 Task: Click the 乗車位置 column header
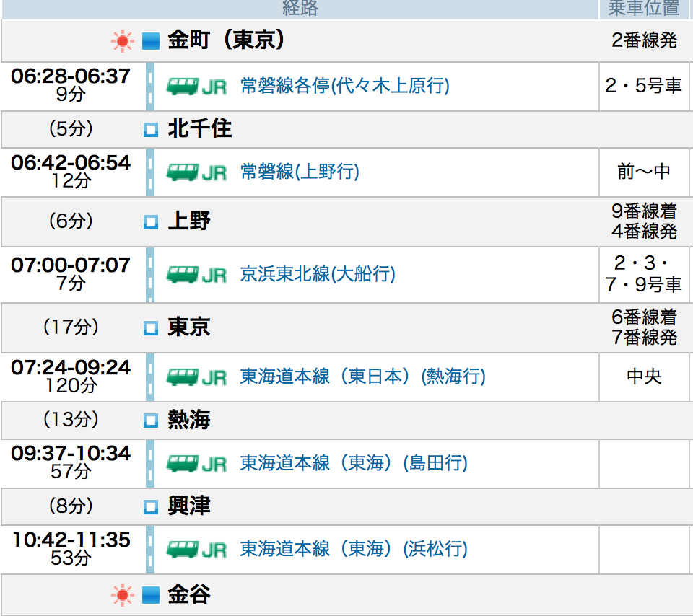point(644,9)
